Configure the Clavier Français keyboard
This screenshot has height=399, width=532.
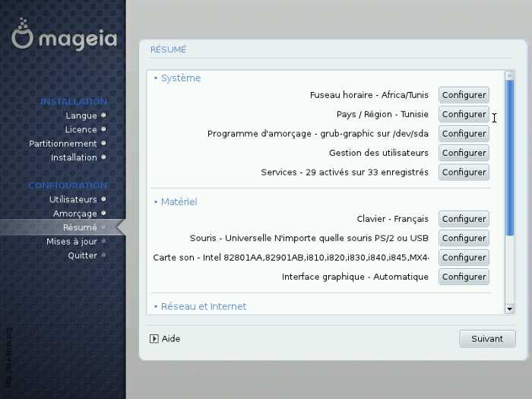(x=464, y=219)
